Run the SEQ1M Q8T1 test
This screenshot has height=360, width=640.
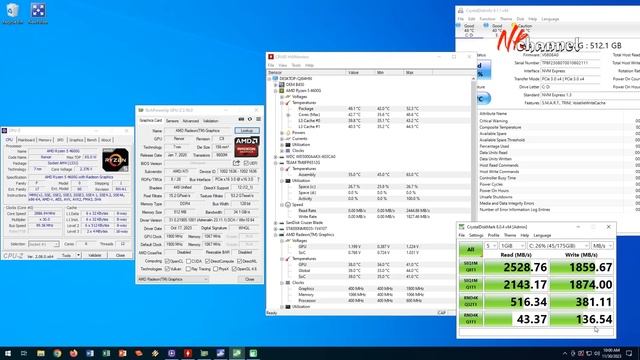(x=471, y=267)
